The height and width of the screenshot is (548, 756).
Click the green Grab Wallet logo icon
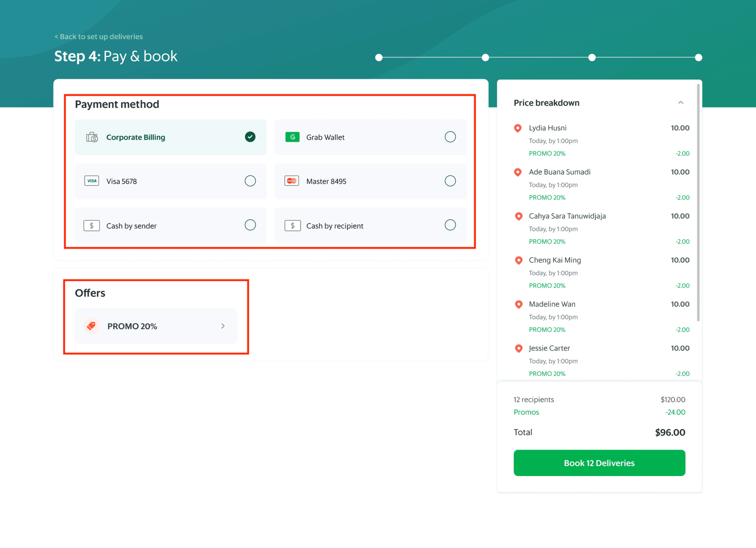click(x=292, y=137)
